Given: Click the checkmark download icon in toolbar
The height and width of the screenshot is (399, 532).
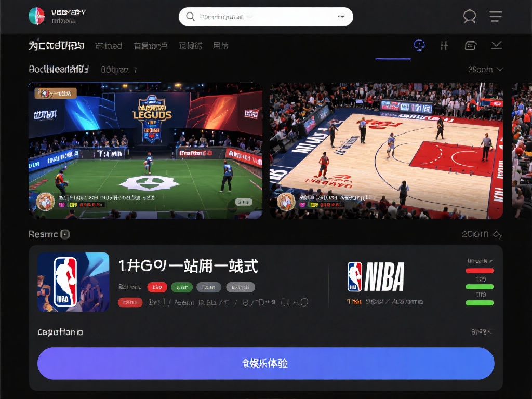Looking at the screenshot, I should 497,46.
